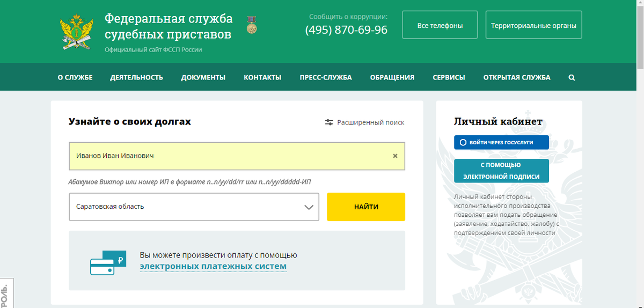Click the yellow НАЙТИ button

tap(366, 207)
